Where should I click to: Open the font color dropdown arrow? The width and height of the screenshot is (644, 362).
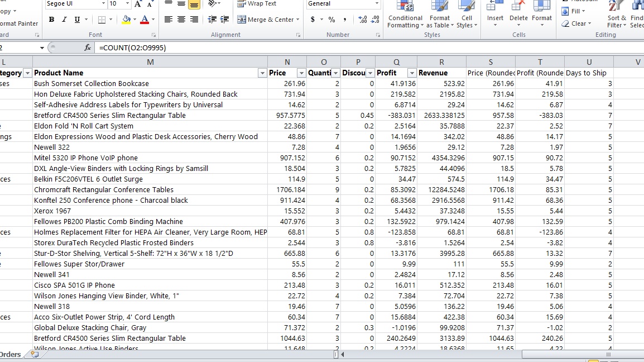pyautogui.click(x=153, y=20)
